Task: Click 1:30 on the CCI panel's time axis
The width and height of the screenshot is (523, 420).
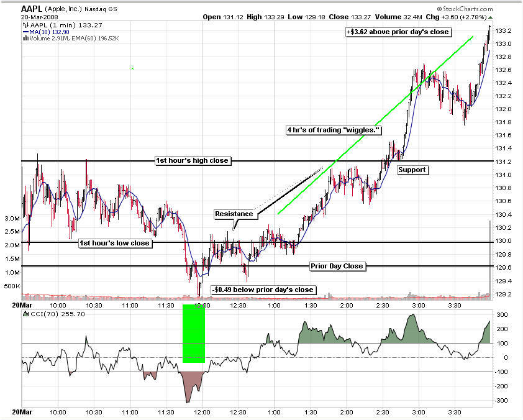Action: (x=311, y=412)
